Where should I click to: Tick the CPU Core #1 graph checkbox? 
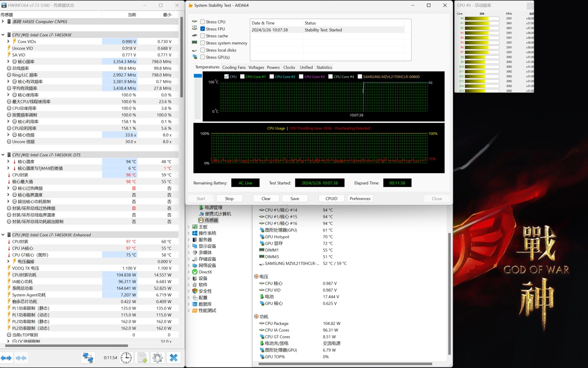242,77
